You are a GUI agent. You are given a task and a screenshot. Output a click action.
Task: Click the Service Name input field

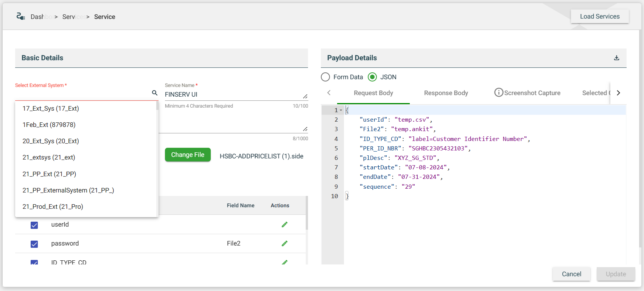[x=233, y=94]
